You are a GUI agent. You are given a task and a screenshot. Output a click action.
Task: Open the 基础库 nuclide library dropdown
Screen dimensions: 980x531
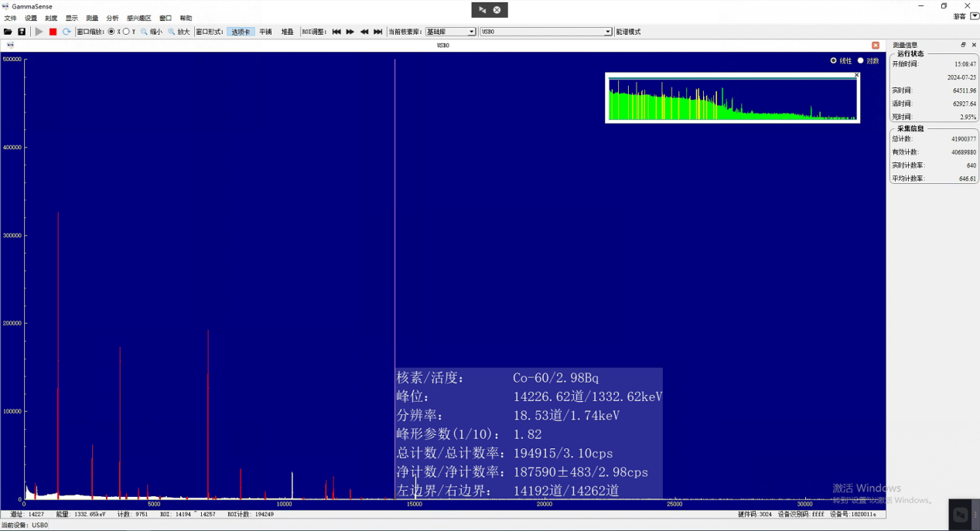(451, 32)
